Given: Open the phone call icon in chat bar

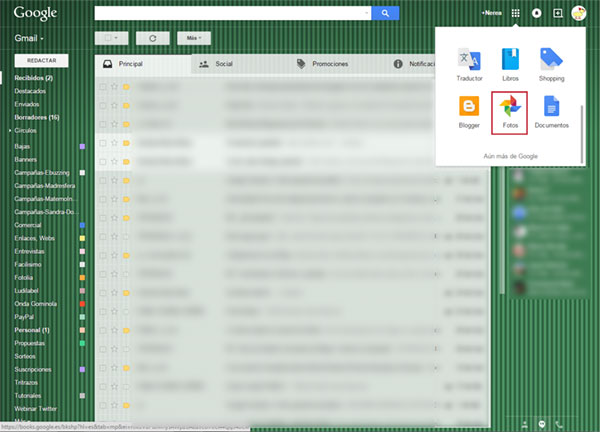Looking at the screenshot, I should pos(559,424).
